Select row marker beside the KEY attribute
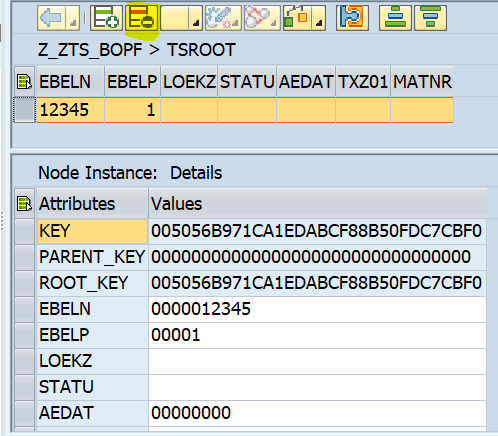The image size is (498, 436). click(25, 231)
